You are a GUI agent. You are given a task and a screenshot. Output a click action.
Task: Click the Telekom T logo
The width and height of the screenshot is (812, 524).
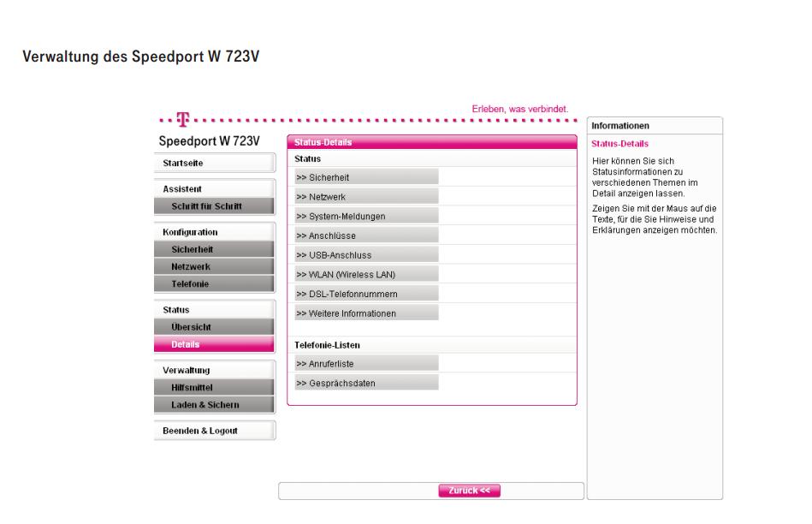pyautogui.click(x=183, y=120)
